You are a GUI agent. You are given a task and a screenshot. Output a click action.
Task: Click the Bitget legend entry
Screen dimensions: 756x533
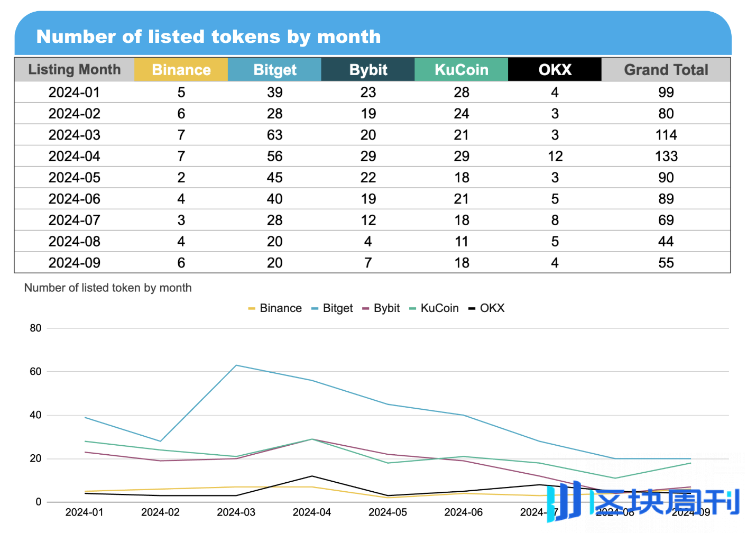tap(332, 308)
